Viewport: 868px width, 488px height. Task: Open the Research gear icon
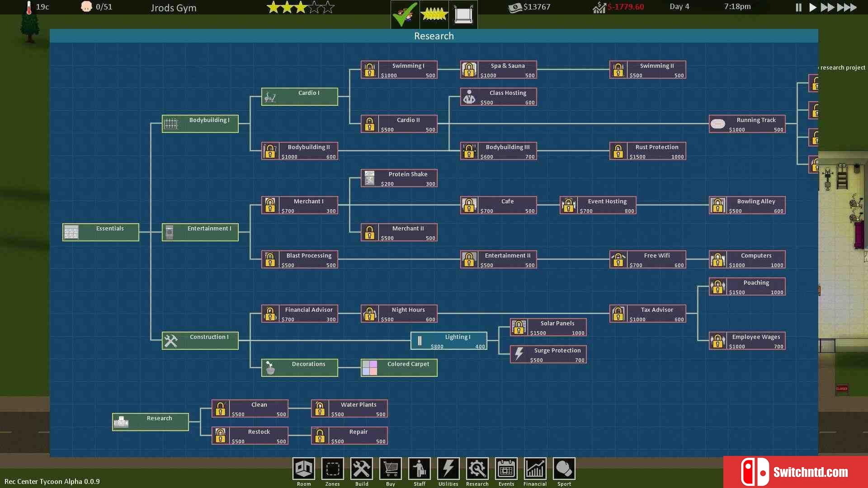[477, 469]
